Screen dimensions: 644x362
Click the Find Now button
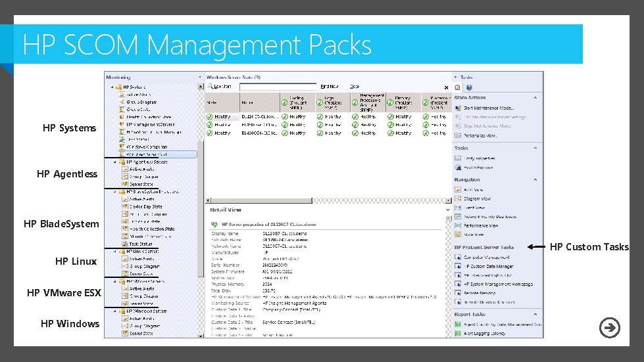[x=330, y=87]
